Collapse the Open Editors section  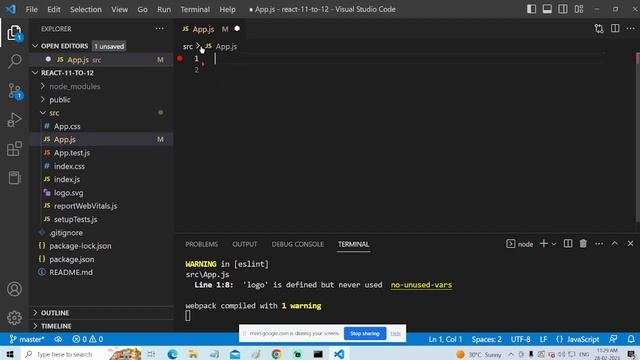tap(35, 46)
